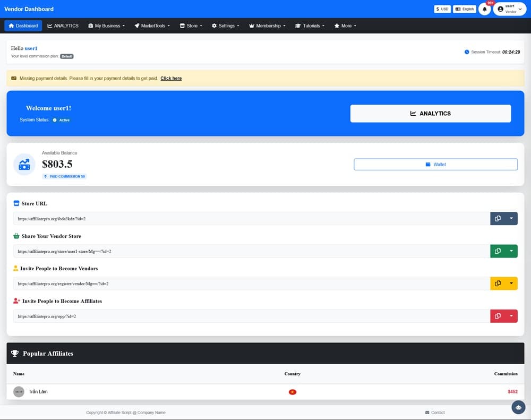Image resolution: width=531 pixels, height=420 pixels.
Task: Copy vendor invite link with yellow copy icon
Action: click(498, 284)
